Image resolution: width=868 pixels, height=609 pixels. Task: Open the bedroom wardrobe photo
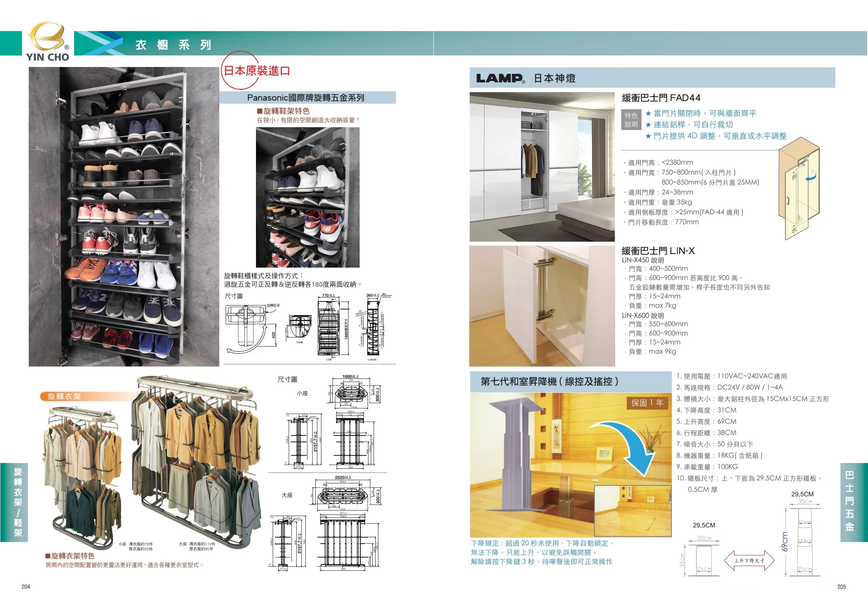tap(542, 167)
